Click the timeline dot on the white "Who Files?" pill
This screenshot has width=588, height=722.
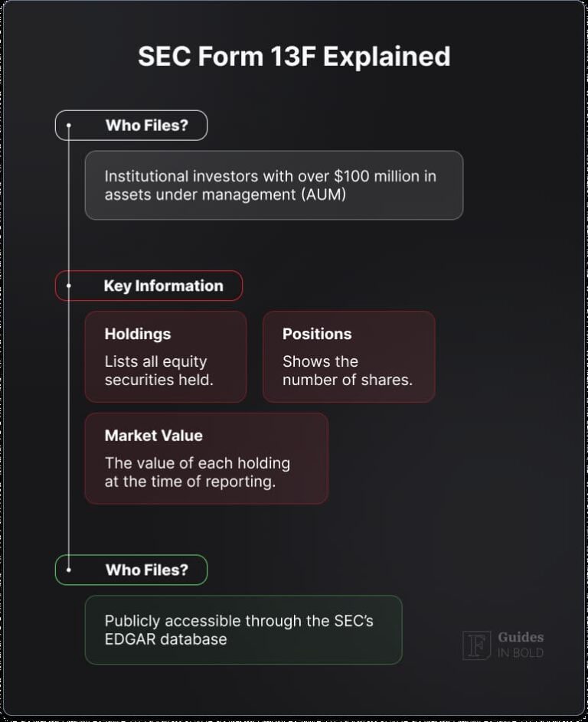[69, 125]
